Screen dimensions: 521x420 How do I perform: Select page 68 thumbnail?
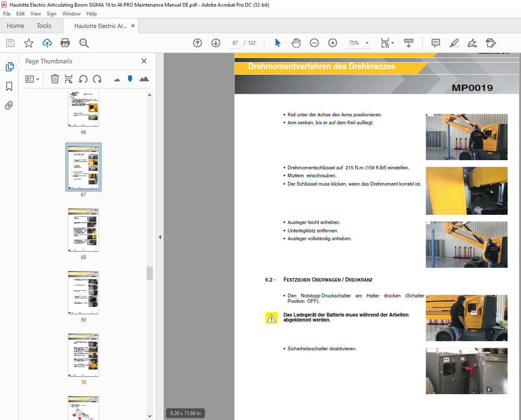coord(83,230)
